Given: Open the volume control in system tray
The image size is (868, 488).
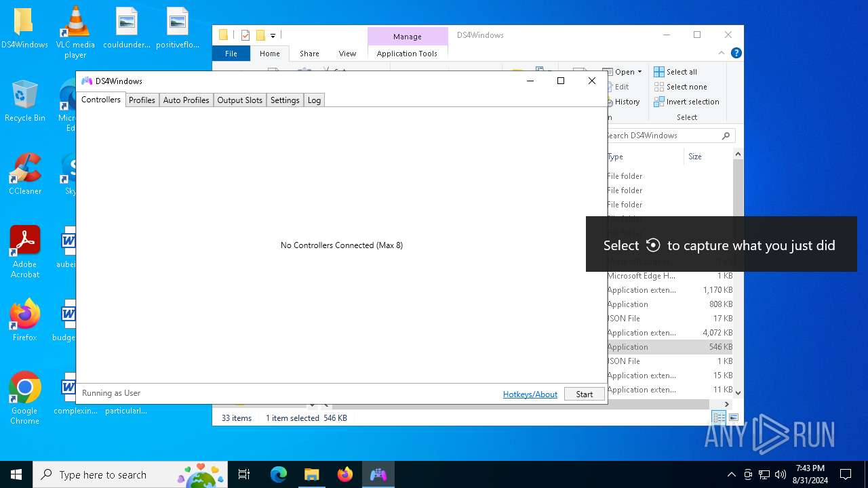Looking at the screenshot, I should [780, 474].
